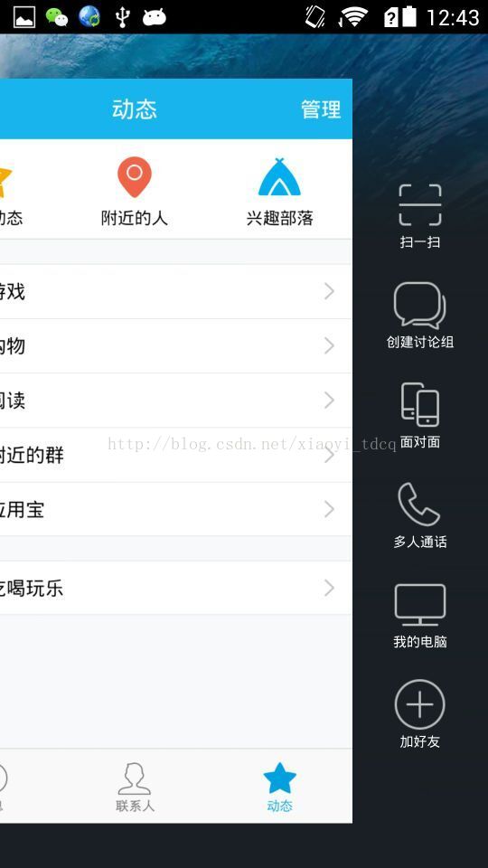Expand the 阅读 row chevron
Viewport: 488px width, 868px height.
(329, 401)
